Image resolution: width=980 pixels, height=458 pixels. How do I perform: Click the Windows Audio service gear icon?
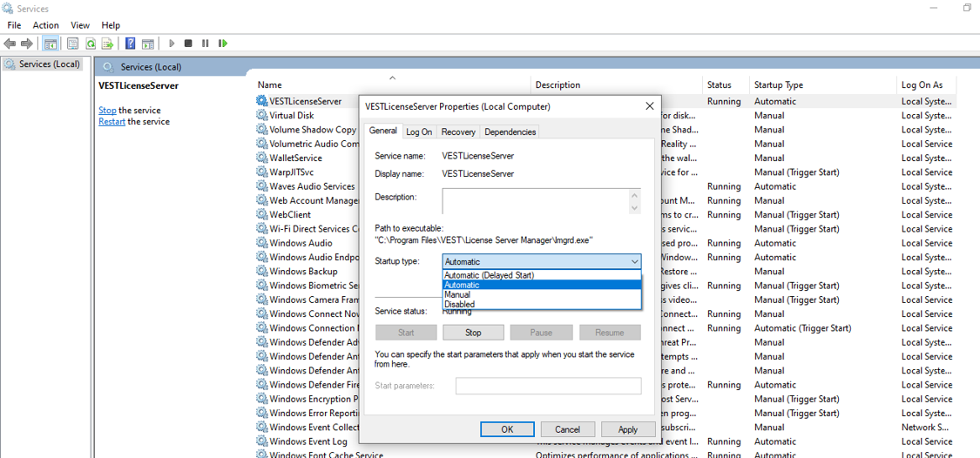pos(262,242)
